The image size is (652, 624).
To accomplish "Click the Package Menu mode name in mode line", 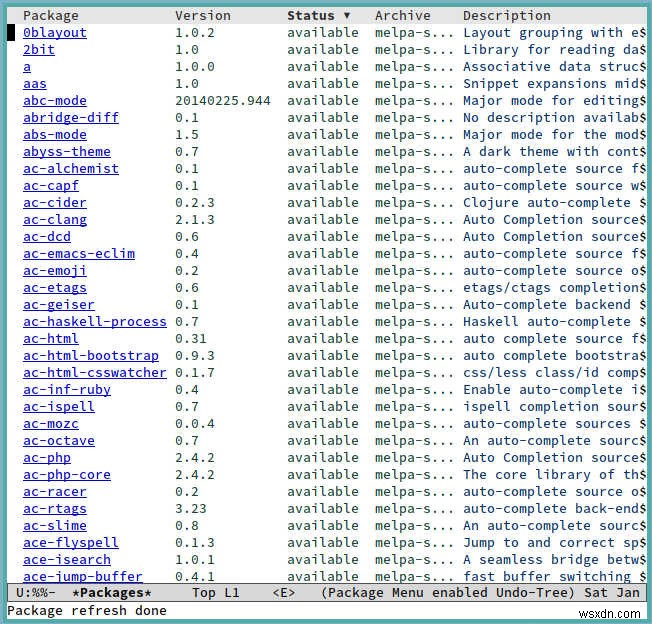I will click(x=356, y=593).
